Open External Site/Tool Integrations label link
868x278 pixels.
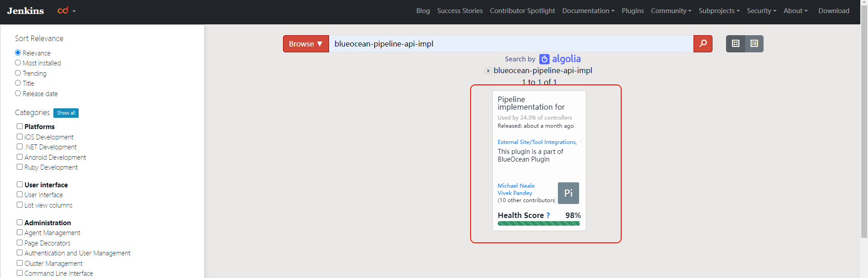coord(537,142)
